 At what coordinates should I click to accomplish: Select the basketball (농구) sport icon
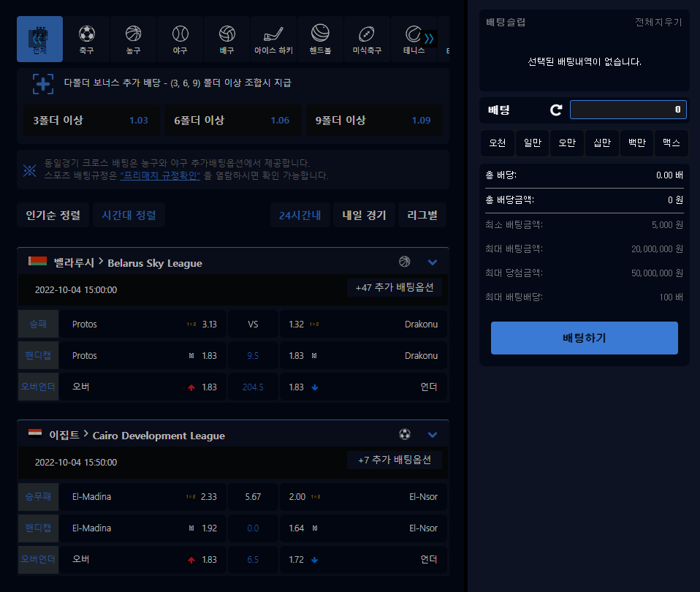point(133,39)
